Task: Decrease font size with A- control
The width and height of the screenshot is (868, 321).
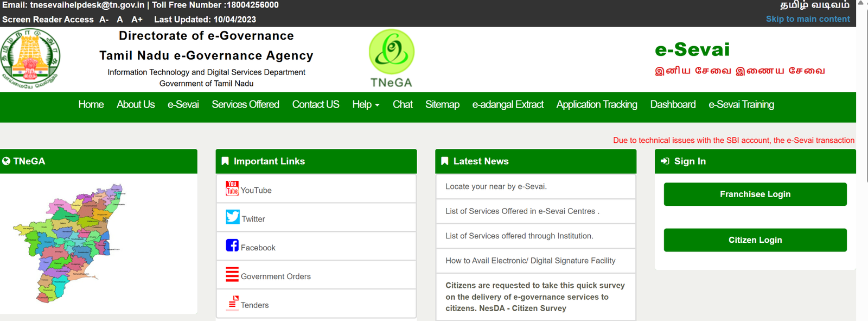Action: [104, 20]
